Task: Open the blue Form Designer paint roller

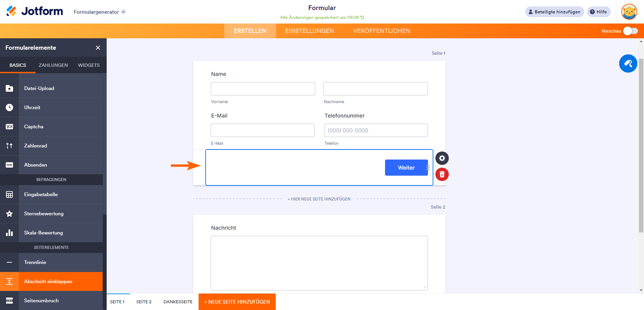Action: coord(628,63)
